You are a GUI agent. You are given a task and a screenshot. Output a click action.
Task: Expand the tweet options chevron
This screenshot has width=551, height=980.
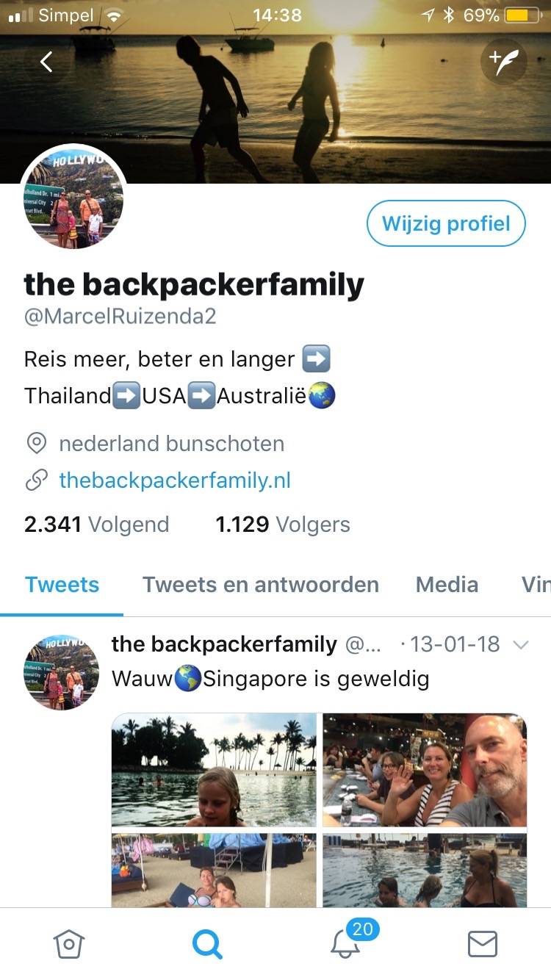click(520, 645)
